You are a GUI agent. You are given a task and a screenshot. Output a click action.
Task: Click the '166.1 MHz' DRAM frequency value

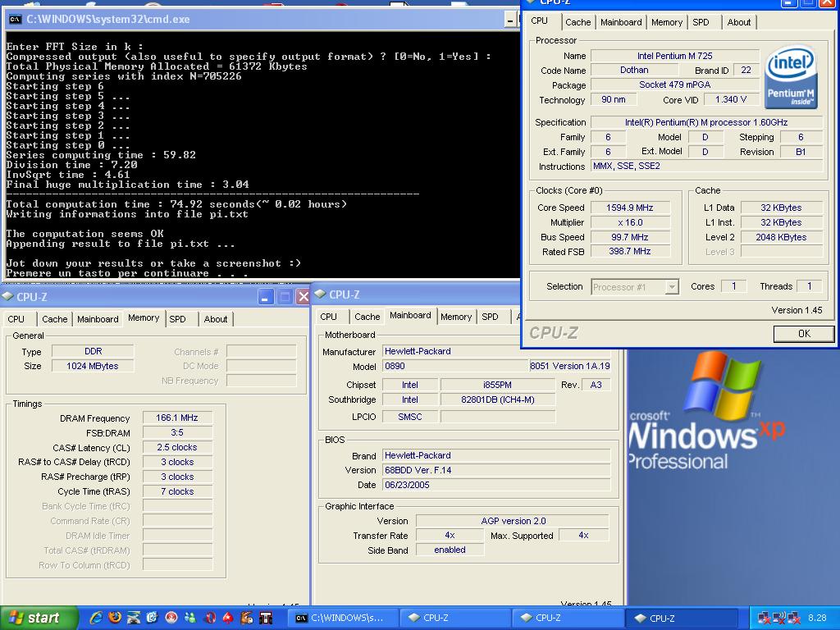coord(177,418)
